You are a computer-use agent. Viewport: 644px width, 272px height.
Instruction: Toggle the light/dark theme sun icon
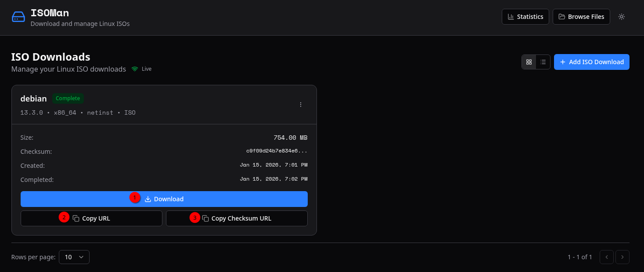point(622,17)
